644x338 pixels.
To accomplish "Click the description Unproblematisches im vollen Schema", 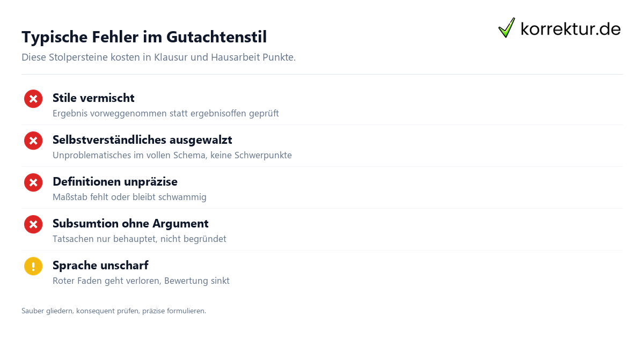I will 172,156.
